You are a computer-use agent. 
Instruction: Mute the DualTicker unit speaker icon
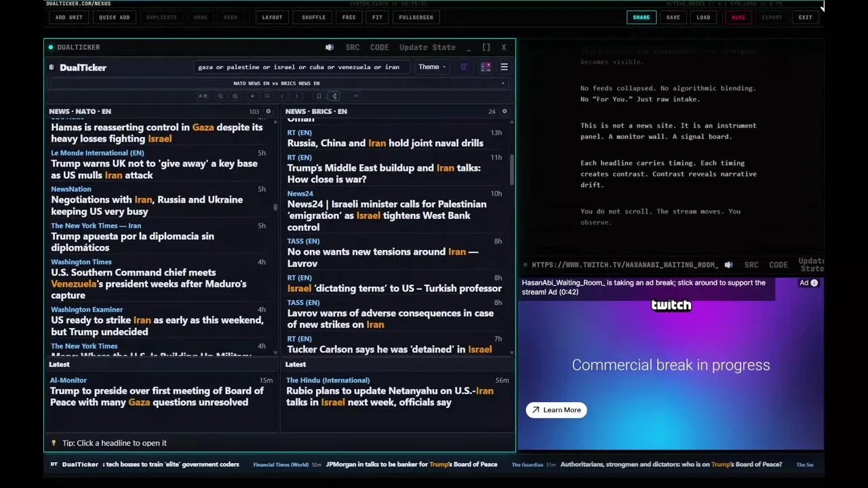(x=330, y=47)
